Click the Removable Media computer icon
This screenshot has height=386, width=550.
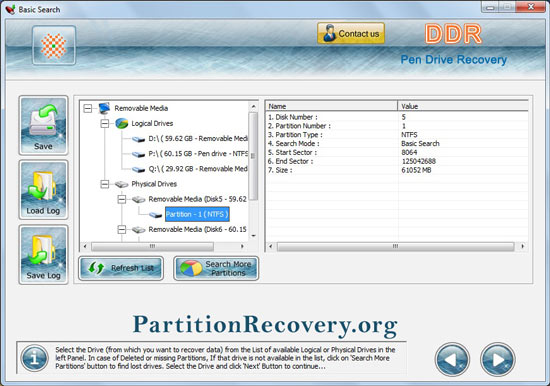105,108
